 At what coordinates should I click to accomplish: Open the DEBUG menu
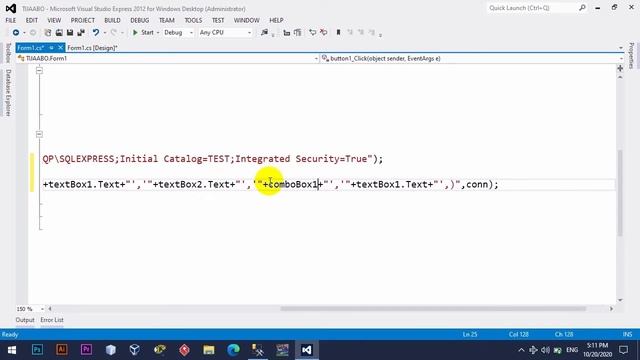coord(140,20)
